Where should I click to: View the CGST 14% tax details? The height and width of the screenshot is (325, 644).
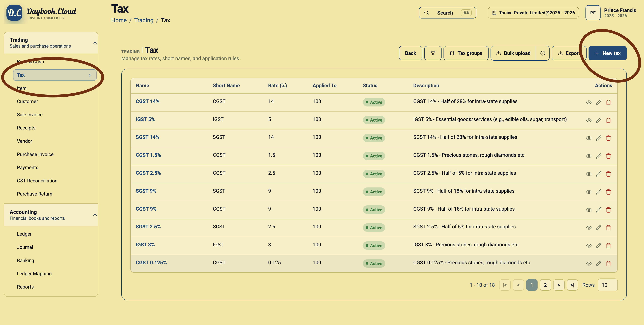(x=589, y=102)
